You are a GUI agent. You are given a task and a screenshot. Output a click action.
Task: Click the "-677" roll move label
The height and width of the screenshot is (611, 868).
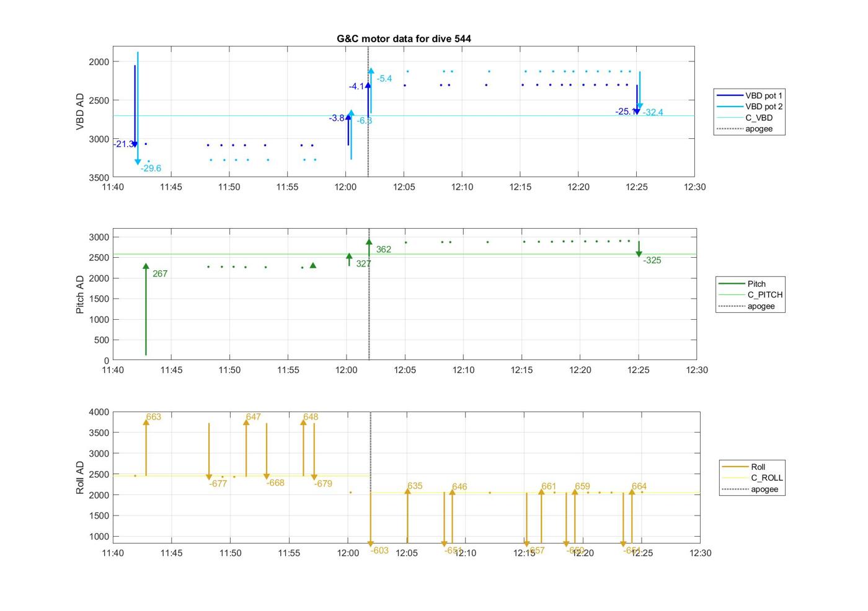coord(218,483)
